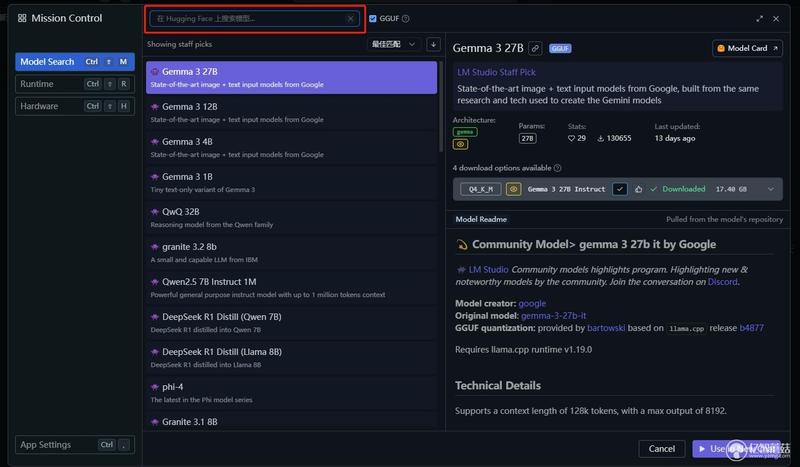This screenshot has width=800, height=467.
Task: Open the google model creator link
Action: (532, 304)
